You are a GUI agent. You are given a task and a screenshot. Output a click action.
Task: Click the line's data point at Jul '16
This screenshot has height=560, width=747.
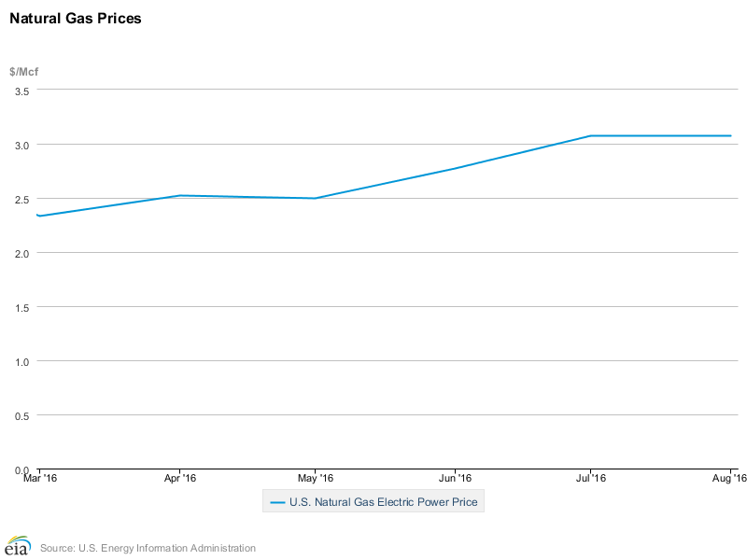(591, 136)
